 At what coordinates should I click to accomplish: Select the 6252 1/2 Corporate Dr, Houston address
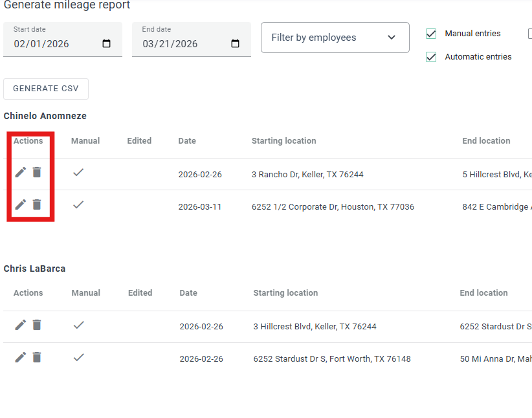pyautogui.click(x=333, y=207)
